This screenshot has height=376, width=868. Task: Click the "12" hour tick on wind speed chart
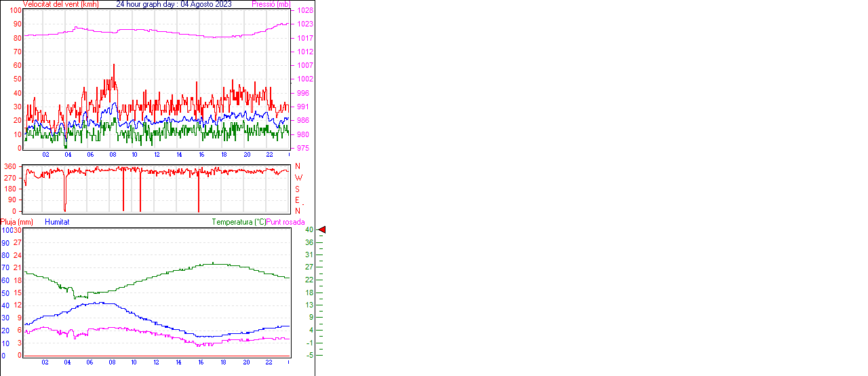tap(157, 155)
